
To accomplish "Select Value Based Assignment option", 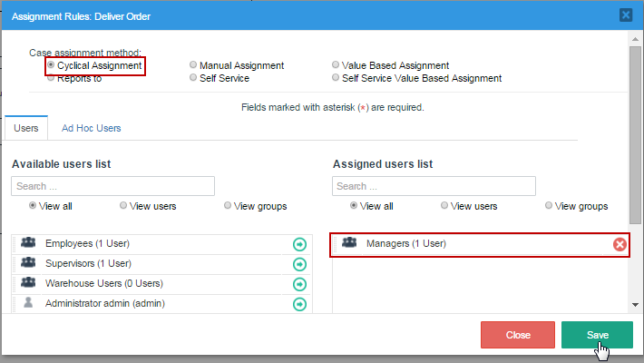I will point(336,65).
